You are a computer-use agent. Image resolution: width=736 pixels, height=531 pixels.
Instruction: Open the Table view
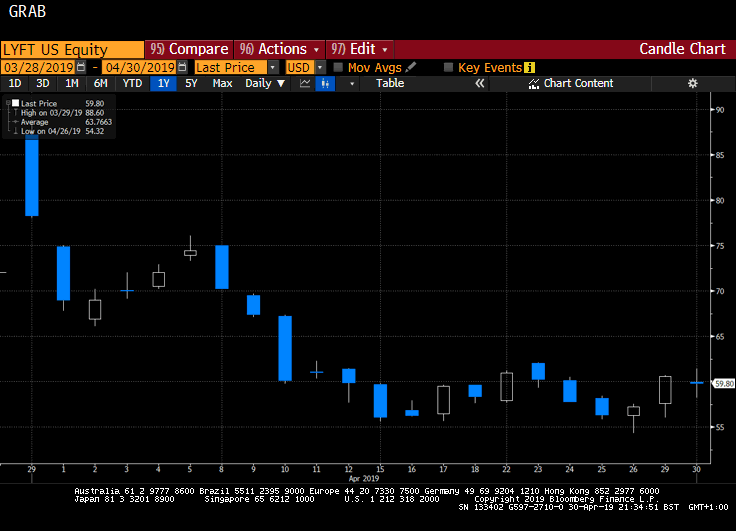[x=390, y=83]
